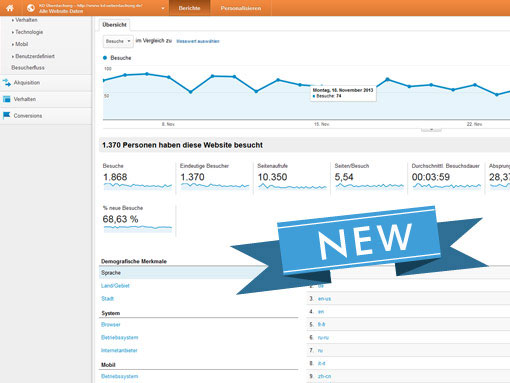Image resolution: width=510 pixels, height=383 pixels.
Task: Click the zh-cn language entry
Action: (x=324, y=376)
